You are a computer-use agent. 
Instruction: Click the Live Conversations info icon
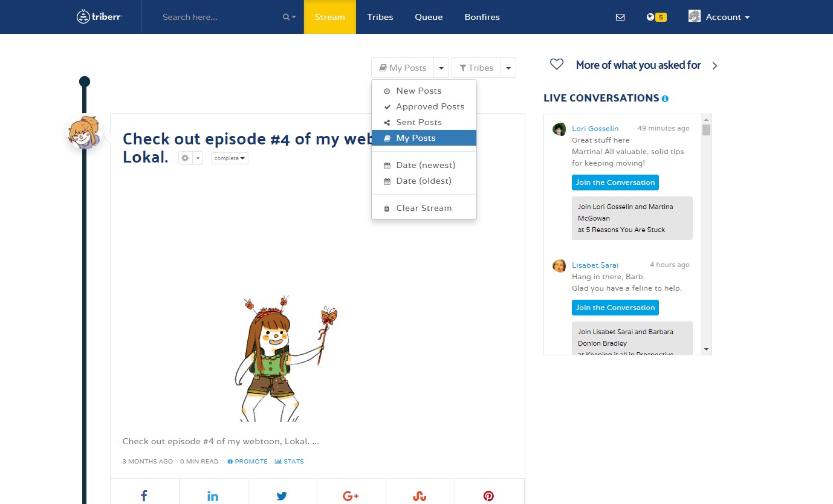(x=665, y=99)
